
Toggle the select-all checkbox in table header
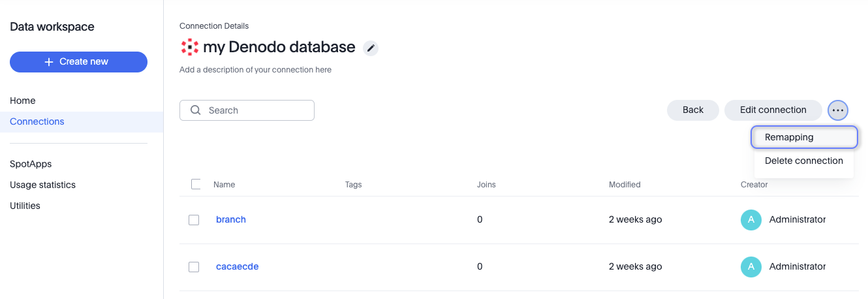point(196,184)
